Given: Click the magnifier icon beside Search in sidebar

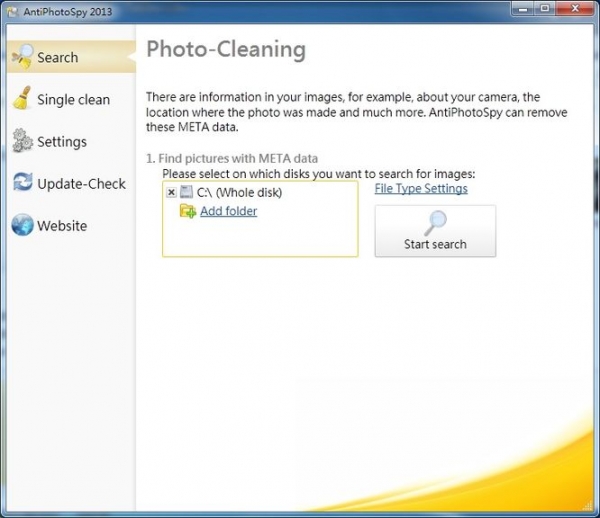Looking at the screenshot, I should (x=22, y=57).
